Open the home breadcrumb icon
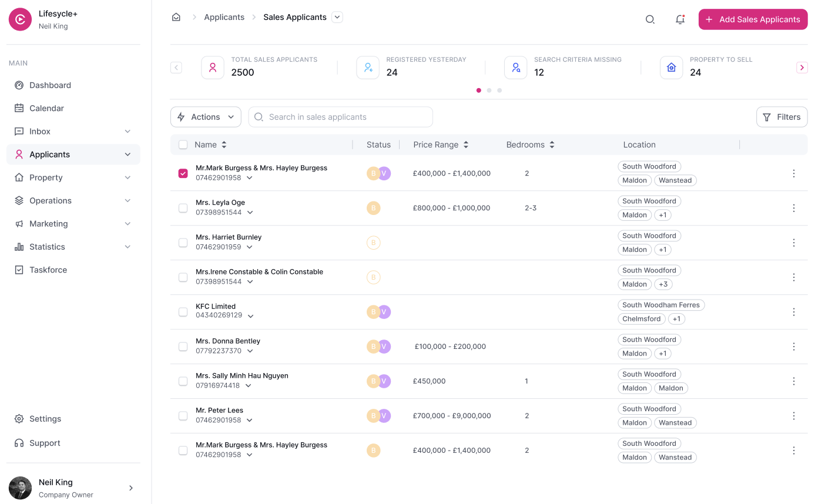This screenshot has height=504, width=818. [176, 17]
